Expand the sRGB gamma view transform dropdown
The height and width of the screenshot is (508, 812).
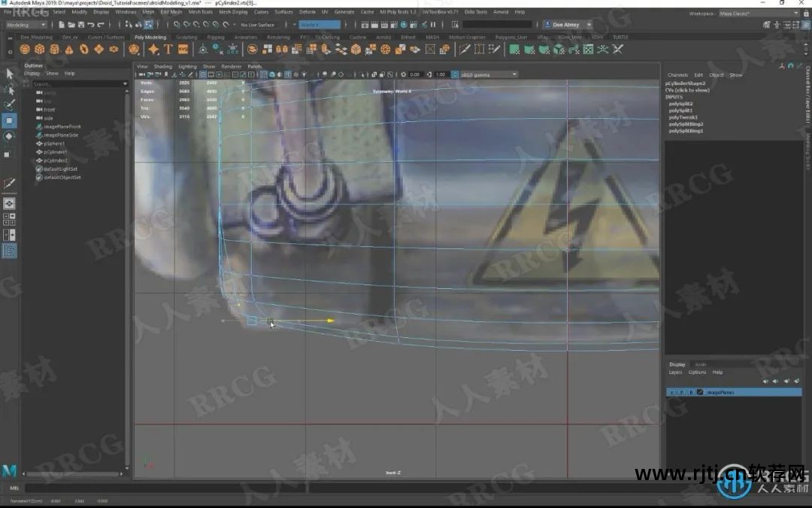coord(489,75)
